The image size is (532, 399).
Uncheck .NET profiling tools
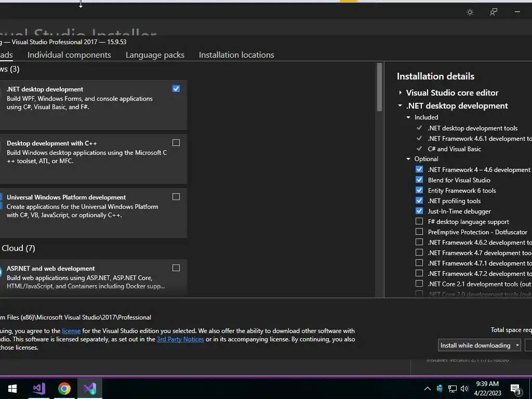(x=419, y=201)
